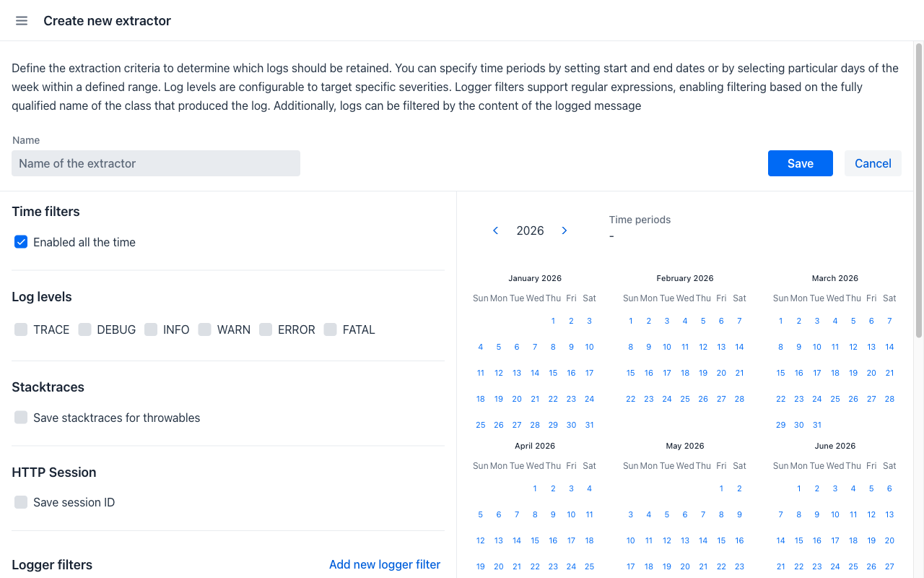Cancel creating the extractor
Image resolution: width=924 pixels, height=578 pixels.
point(873,163)
